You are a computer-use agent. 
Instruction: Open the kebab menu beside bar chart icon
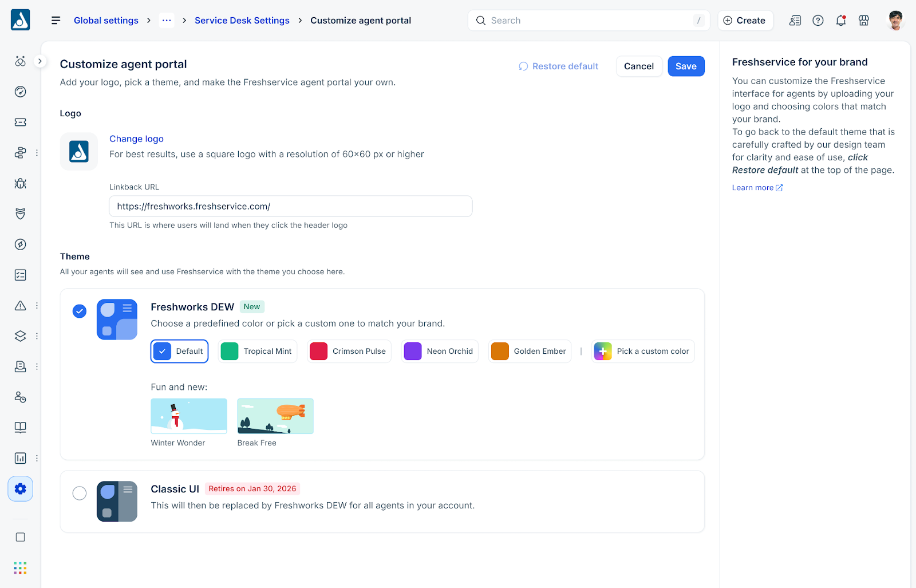coord(37,458)
